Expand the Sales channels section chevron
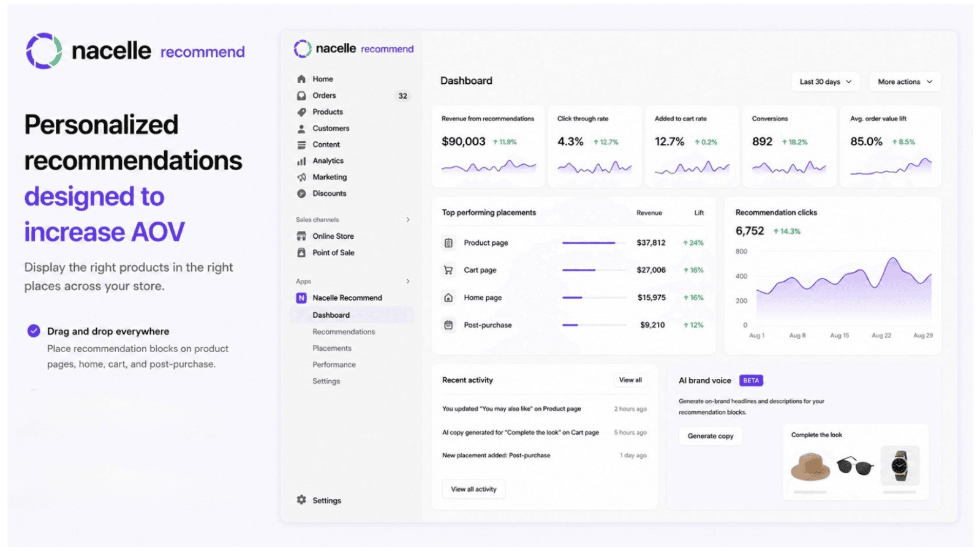 coord(408,220)
